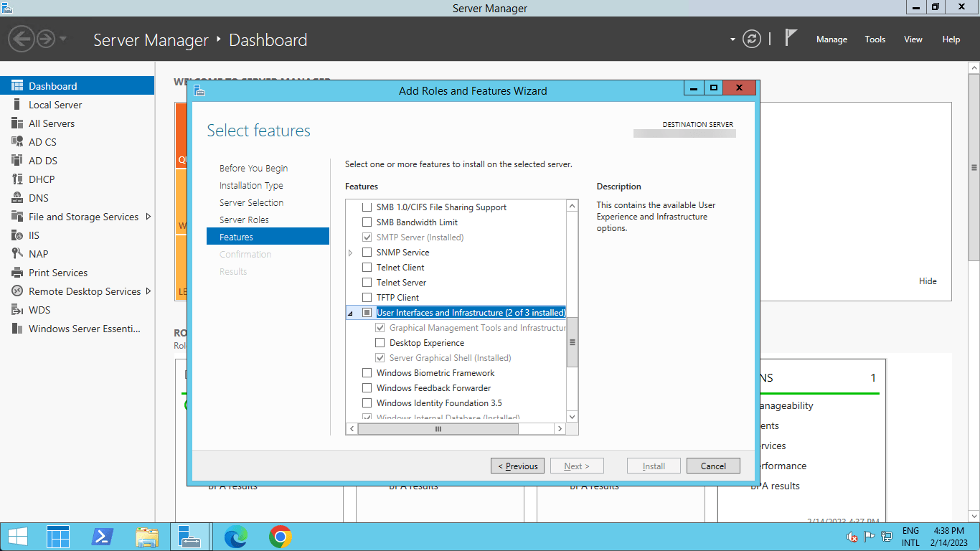Open the navigation history dropdown arrow

click(x=63, y=39)
